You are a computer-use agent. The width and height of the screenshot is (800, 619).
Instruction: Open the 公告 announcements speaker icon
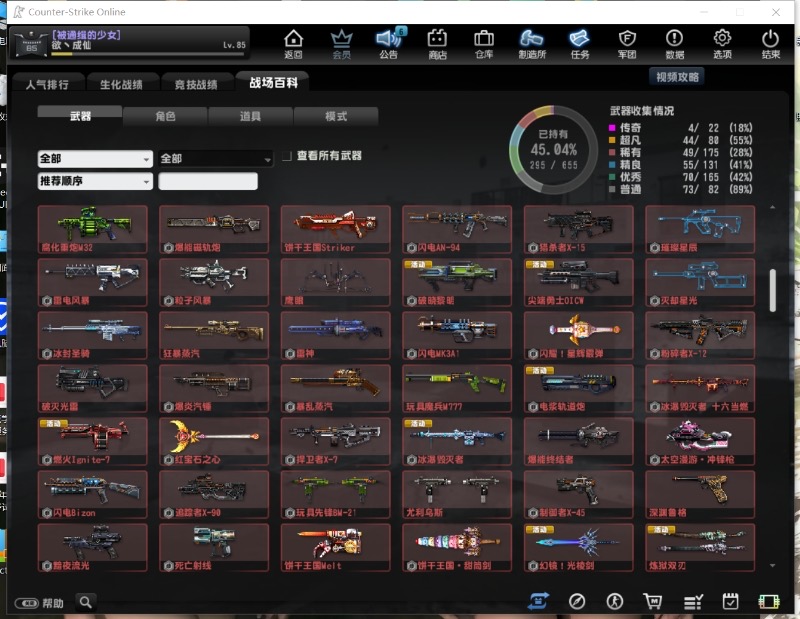pos(389,44)
